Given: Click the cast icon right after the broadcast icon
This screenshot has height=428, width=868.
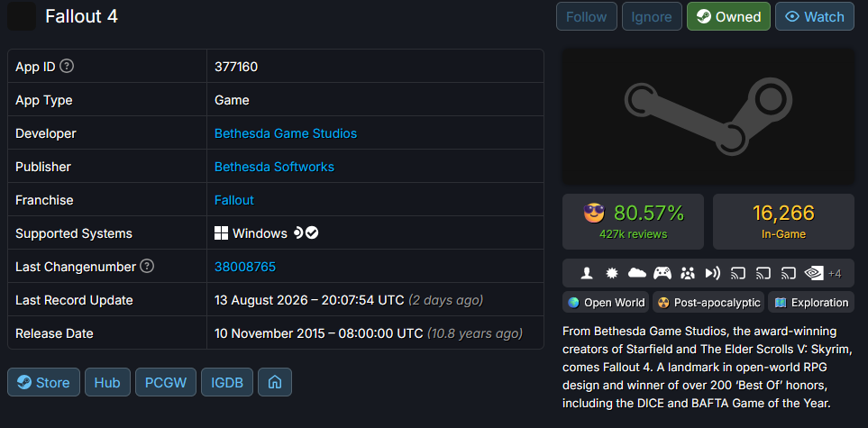Looking at the screenshot, I should click(x=738, y=273).
